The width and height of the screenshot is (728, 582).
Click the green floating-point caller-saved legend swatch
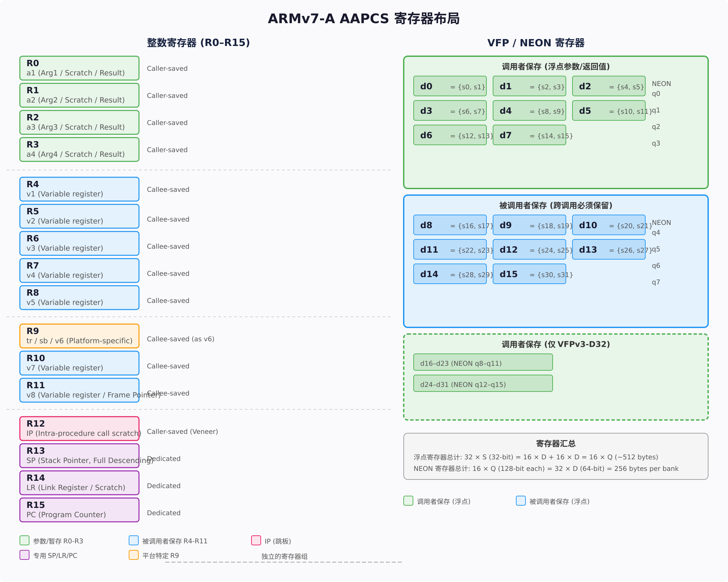[x=408, y=501]
